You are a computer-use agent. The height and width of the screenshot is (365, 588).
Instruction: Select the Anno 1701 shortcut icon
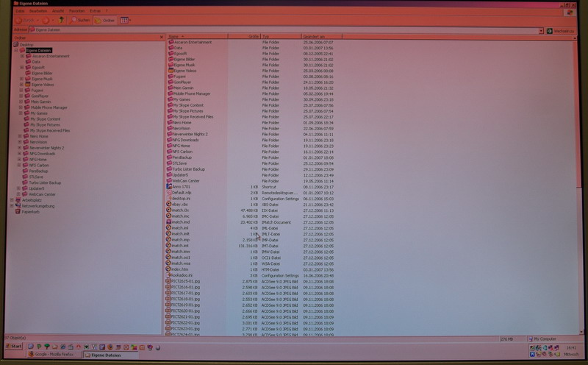[x=169, y=186]
